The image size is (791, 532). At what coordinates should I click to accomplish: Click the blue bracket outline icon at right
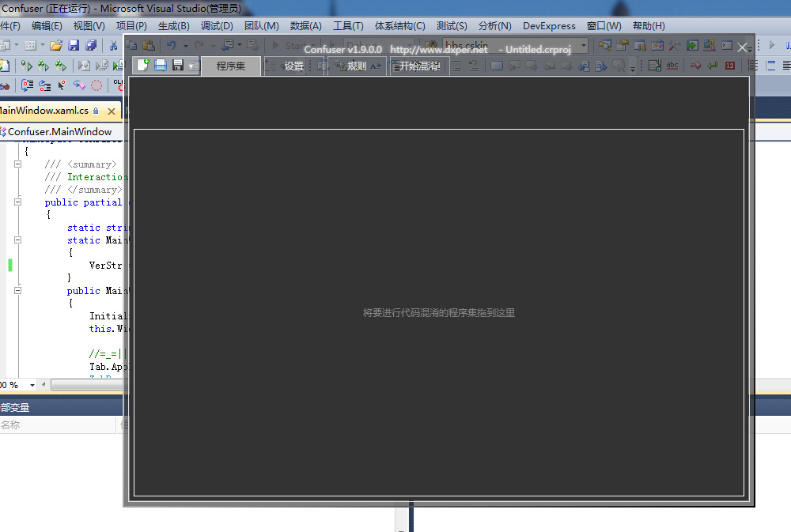pos(770,66)
